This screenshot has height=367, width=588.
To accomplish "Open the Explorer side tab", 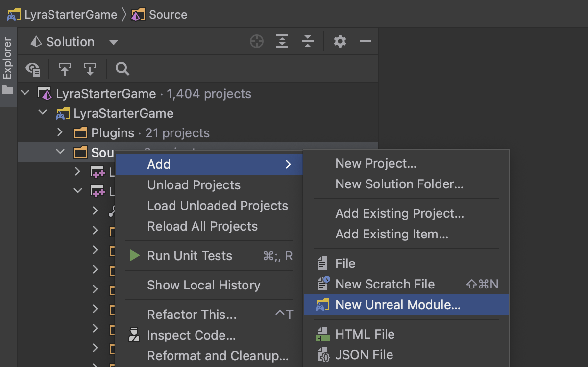I will click(x=7, y=58).
